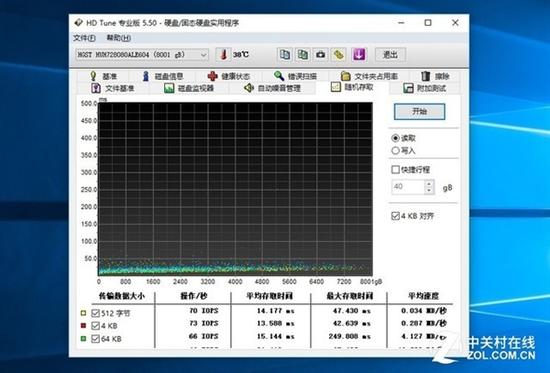Click the copy text to clipboard icon
Viewport: 550px width, 373px height.
[285, 55]
